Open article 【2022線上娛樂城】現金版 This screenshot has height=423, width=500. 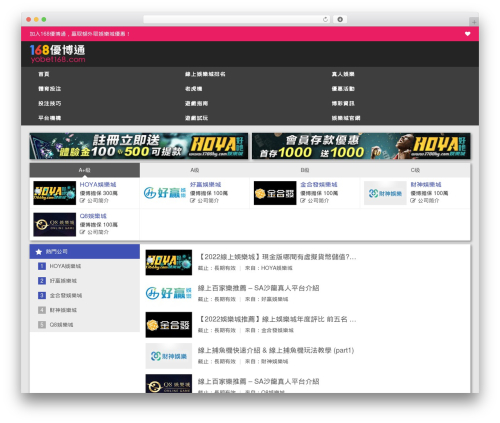pos(277,257)
